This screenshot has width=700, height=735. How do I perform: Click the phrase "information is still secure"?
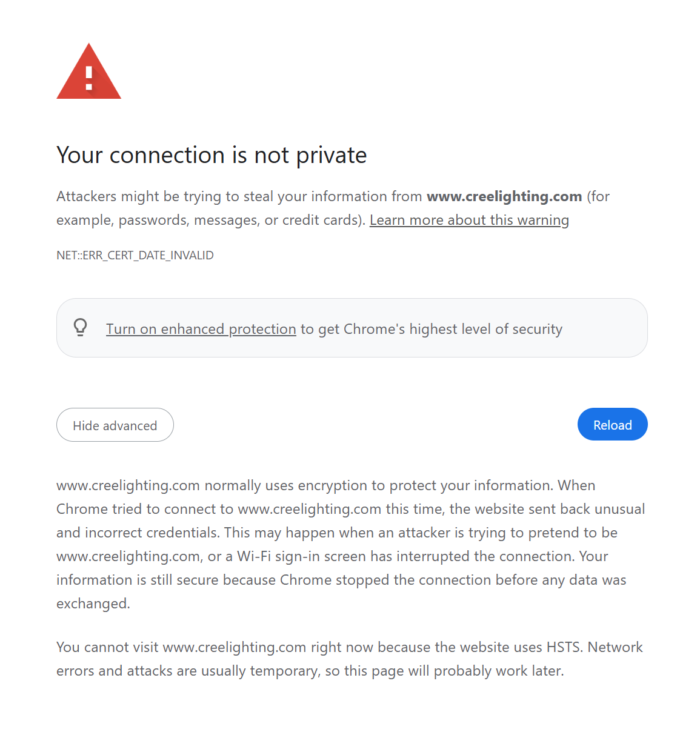click(137, 580)
